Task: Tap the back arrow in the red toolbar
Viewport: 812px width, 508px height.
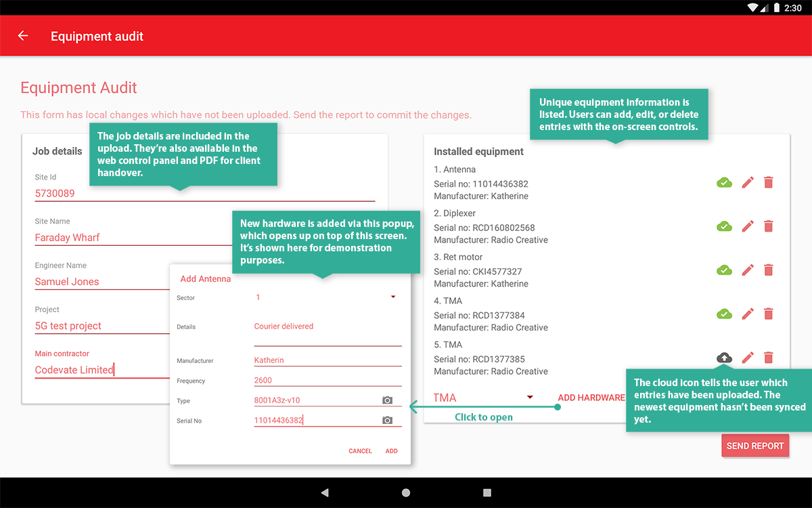Action: click(x=23, y=36)
